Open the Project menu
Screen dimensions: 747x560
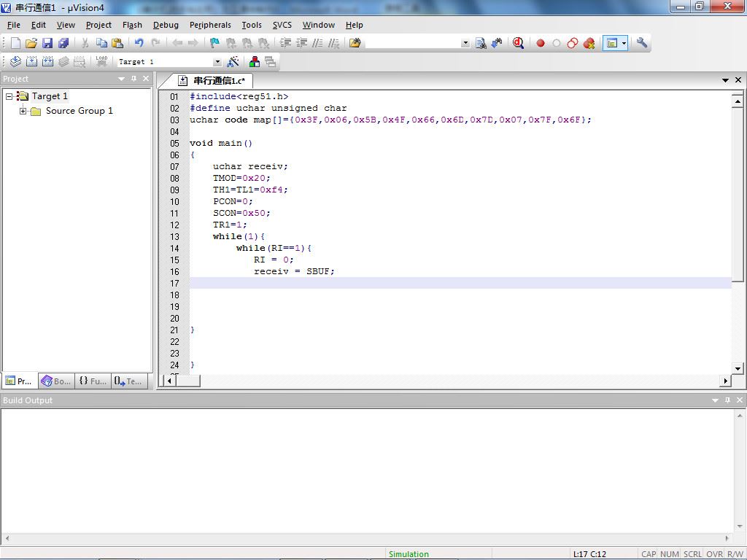(x=98, y=25)
